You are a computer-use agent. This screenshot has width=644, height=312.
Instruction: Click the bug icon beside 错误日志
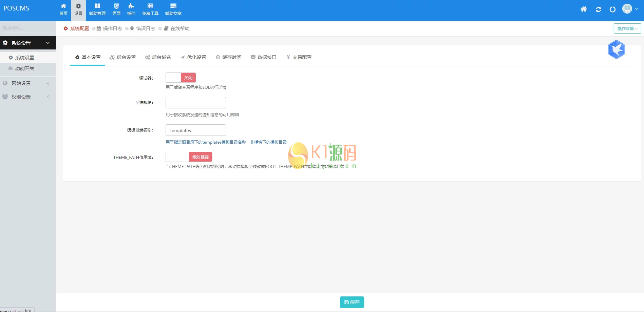pyautogui.click(x=132, y=28)
